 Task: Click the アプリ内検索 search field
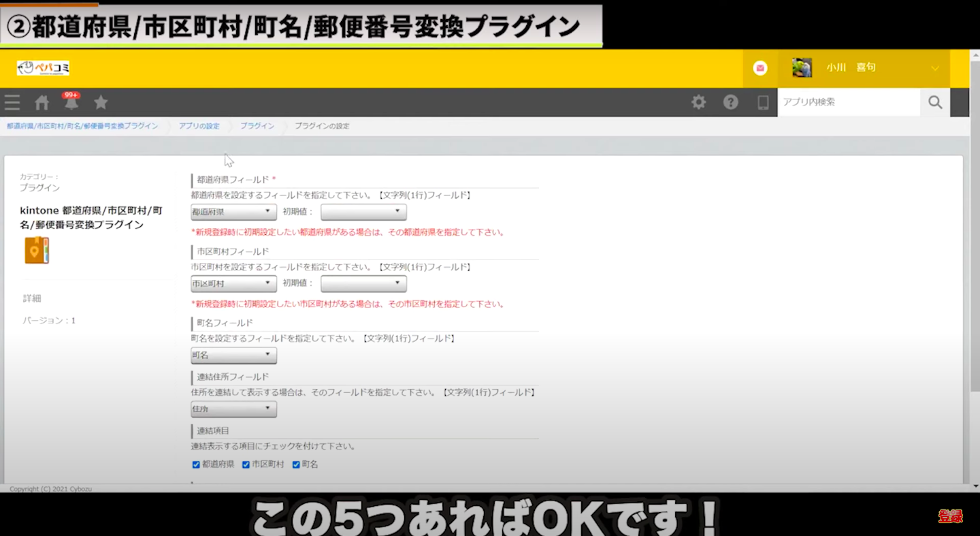(848, 102)
